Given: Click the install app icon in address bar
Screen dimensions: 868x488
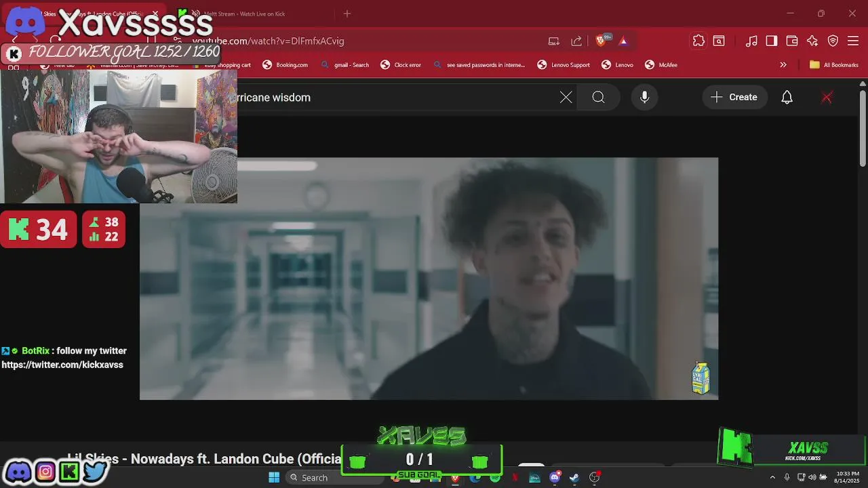Looking at the screenshot, I should pos(554,41).
